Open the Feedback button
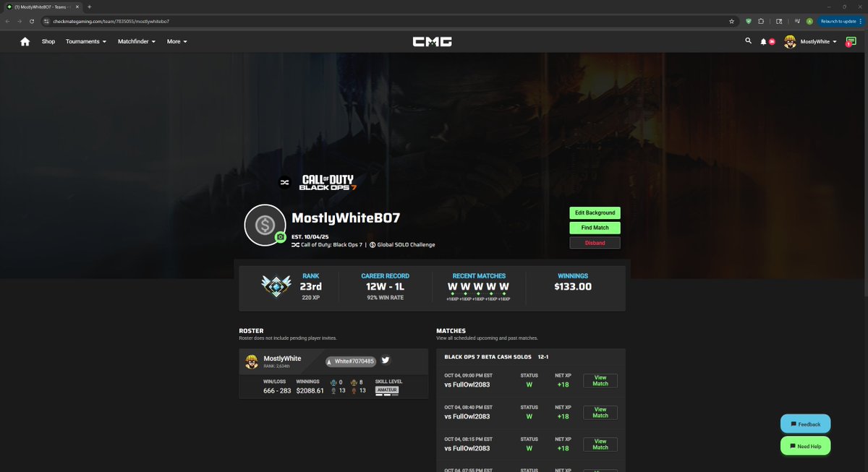The width and height of the screenshot is (868, 472). (806, 424)
